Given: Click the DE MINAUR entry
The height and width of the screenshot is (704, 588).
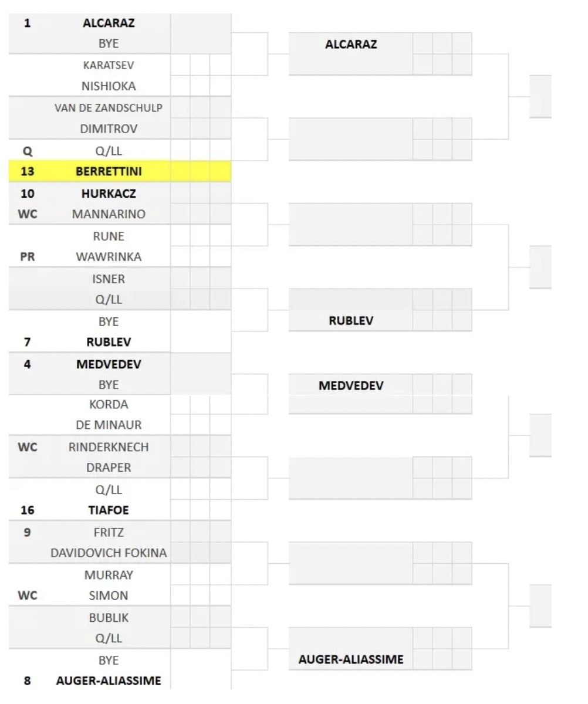Looking at the screenshot, I should [x=109, y=425].
